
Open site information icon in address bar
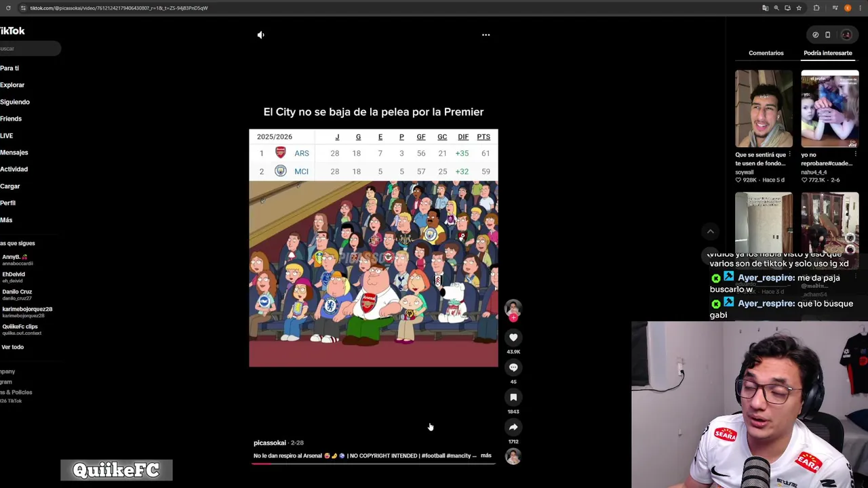(x=23, y=8)
